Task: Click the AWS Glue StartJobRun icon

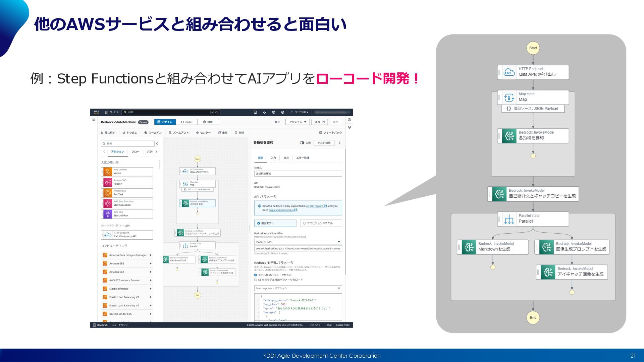Action: pos(108,214)
